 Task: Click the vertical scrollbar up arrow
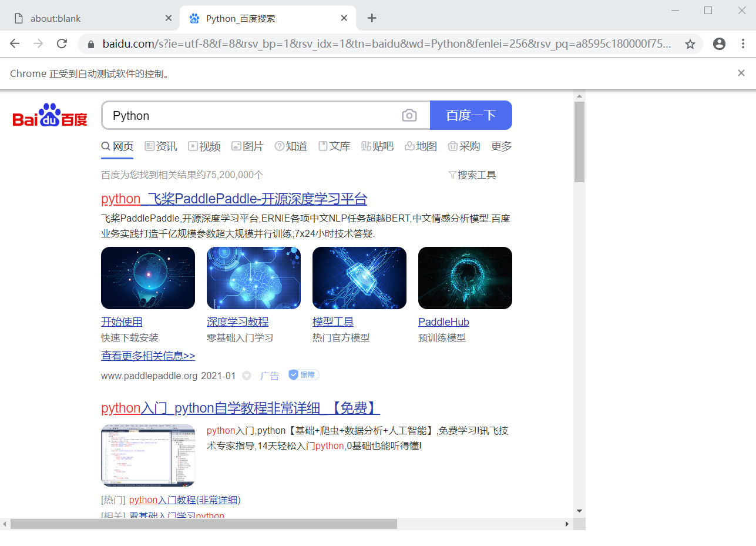click(579, 96)
